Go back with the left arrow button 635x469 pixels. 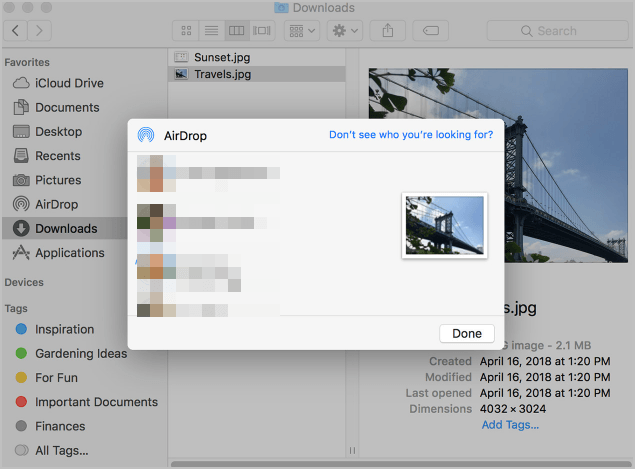15,31
